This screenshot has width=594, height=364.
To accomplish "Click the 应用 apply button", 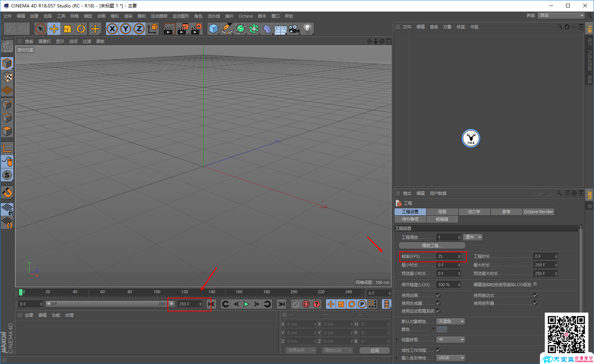I will click(375, 351).
